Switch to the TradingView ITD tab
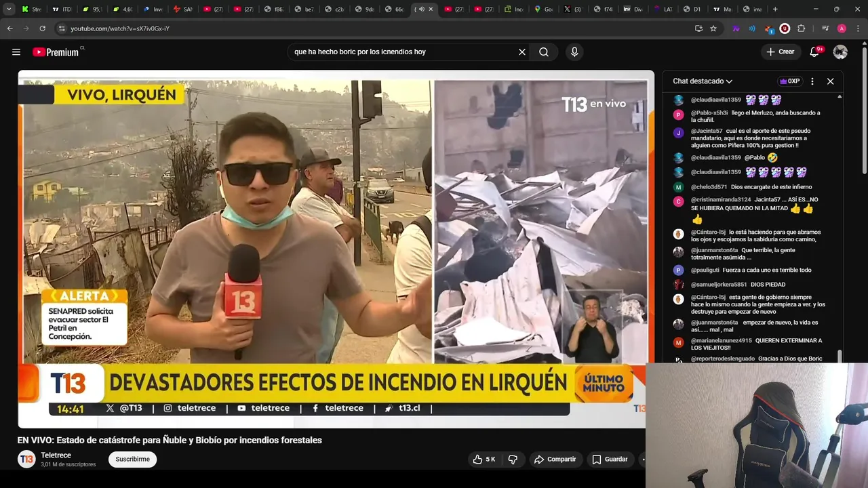868x488 pixels. coord(62,9)
